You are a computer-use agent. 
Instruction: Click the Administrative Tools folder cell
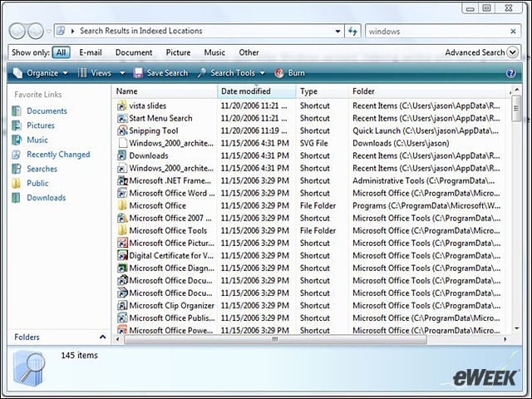(x=423, y=180)
